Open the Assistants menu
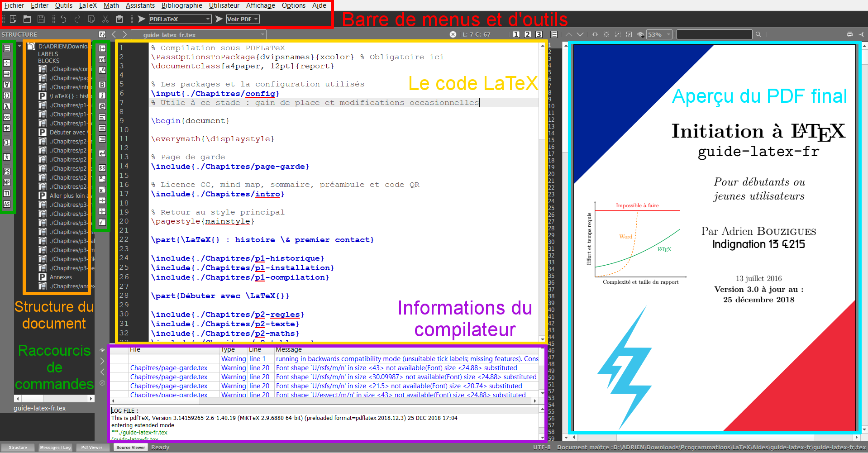The width and height of the screenshot is (868, 453). [x=140, y=5]
